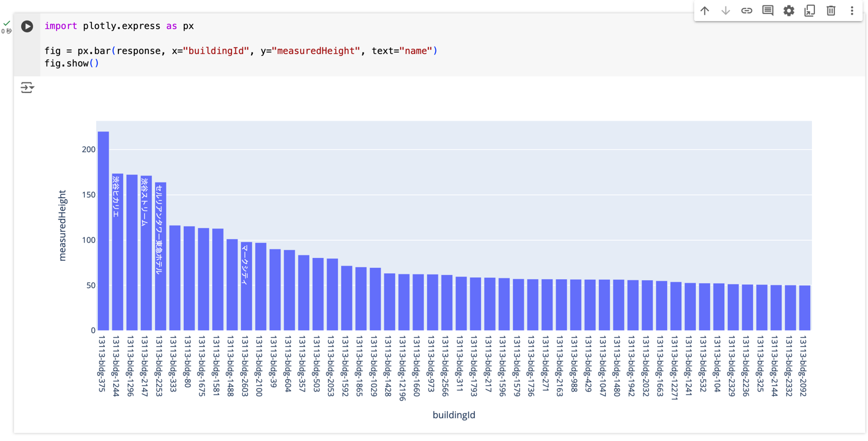868x441 pixels.
Task: Move the cell down with the arrow icon
Action: point(726,11)
